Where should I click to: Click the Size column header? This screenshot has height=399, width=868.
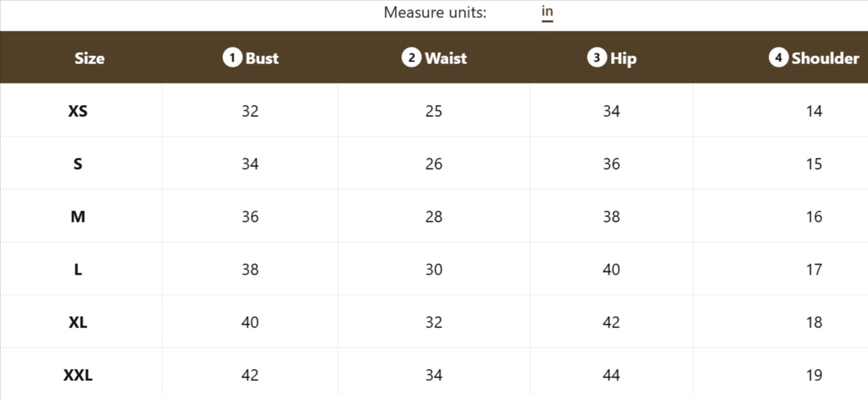click(x=89, y=58)
